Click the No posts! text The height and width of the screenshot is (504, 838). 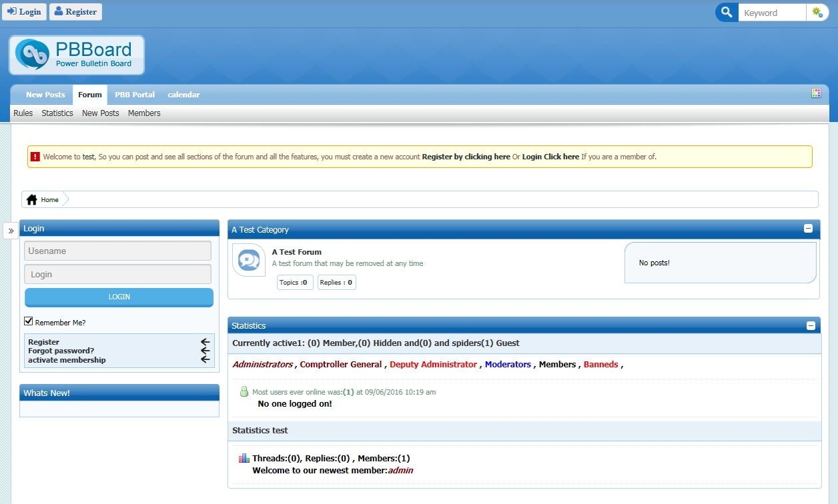pyautogui.click(x=654, y=263)
